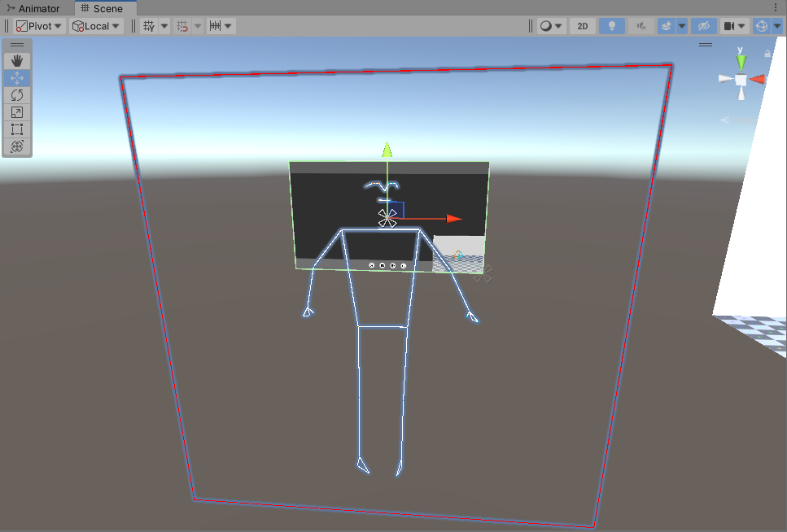Viewport: 787px width, 532px height.
Task: Toggle grid snapping icon
Action: [x=182, y=26]
